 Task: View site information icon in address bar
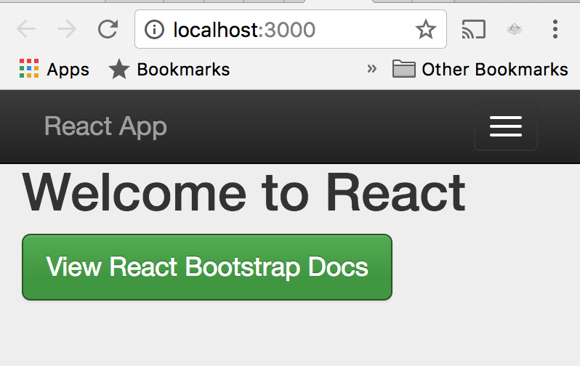[x=154, y=29]
